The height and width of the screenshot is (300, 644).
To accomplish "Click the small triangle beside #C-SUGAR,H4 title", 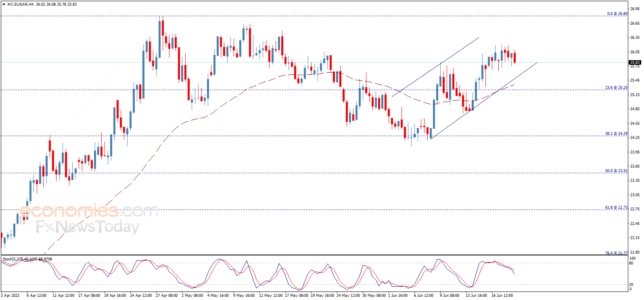I will tap(4, 4).
